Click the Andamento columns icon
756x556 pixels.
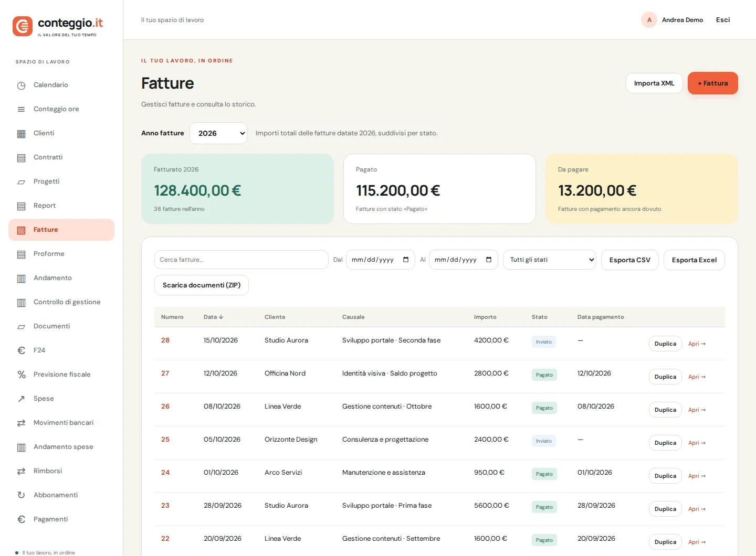point(21,279)
